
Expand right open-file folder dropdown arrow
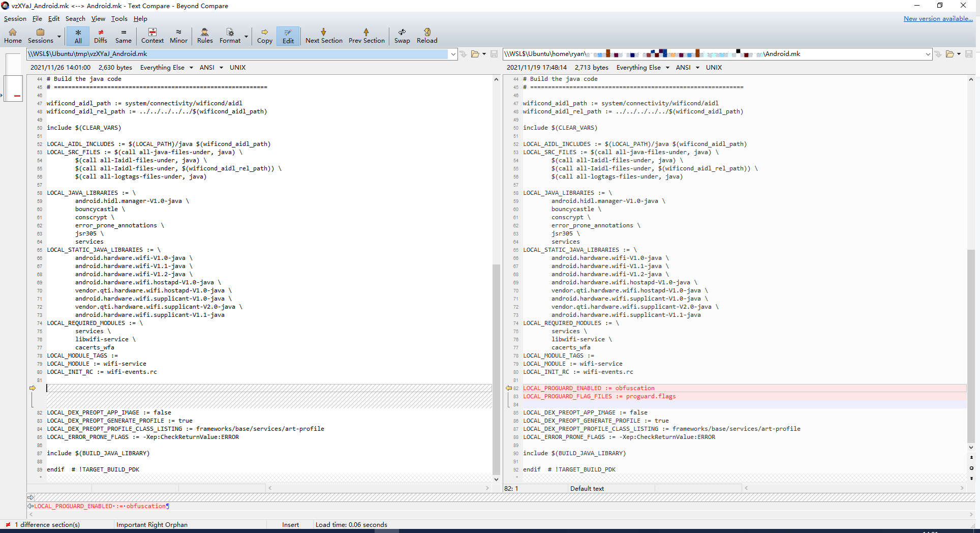pyautogui.click(x=959, y=54)
